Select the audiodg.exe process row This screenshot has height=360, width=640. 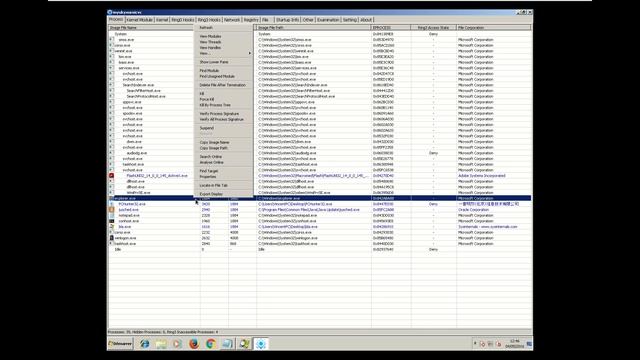pyautogui.click(x=320, y=153)
